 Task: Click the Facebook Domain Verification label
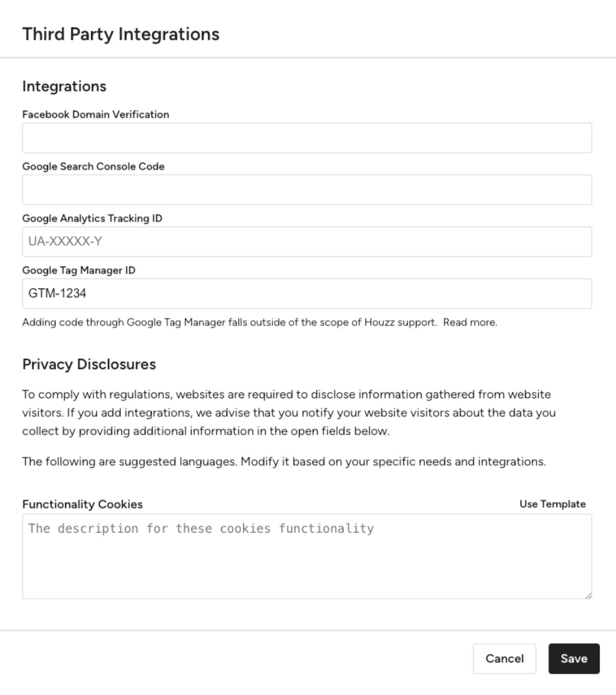coord(96,114)
